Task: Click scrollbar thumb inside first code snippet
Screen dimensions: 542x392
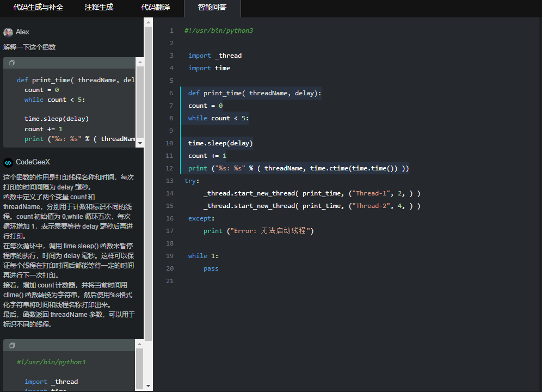Action: coord(140,101)
